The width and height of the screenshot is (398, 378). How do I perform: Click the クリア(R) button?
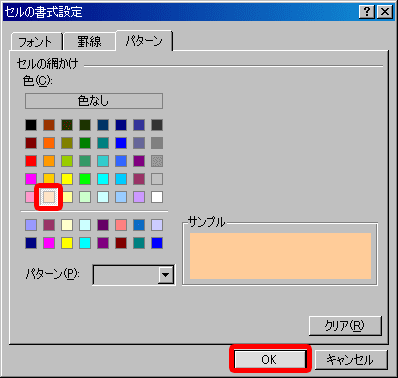[345, 325]
